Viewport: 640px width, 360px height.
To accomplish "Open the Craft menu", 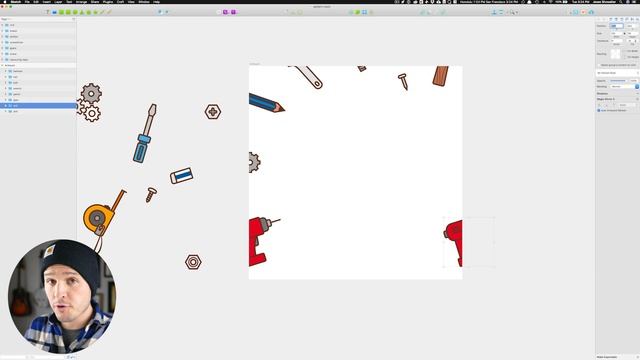I will (x=120, y=2).
